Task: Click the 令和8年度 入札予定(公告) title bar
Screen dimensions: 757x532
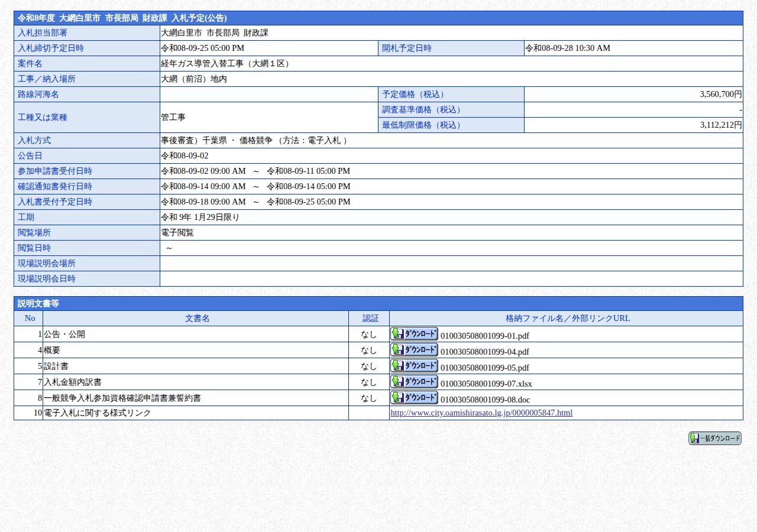Action: tap(378, 18)
